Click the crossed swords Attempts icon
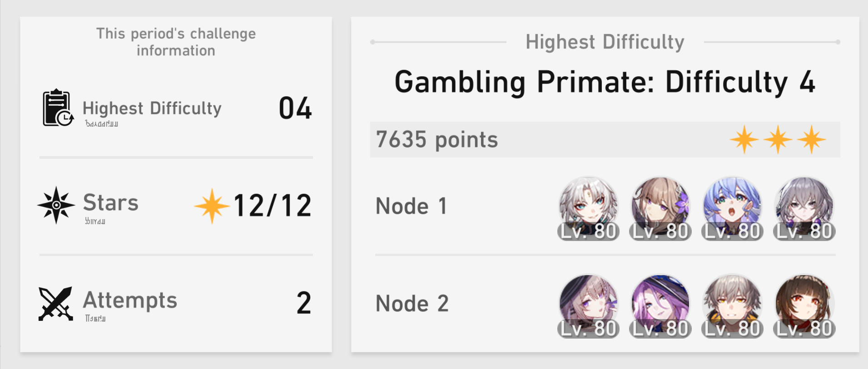This screenshot has height=369, width=868. point(56,304)
